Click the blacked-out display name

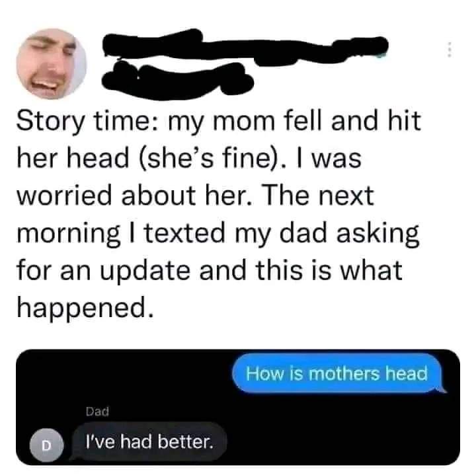pos(245,47)
